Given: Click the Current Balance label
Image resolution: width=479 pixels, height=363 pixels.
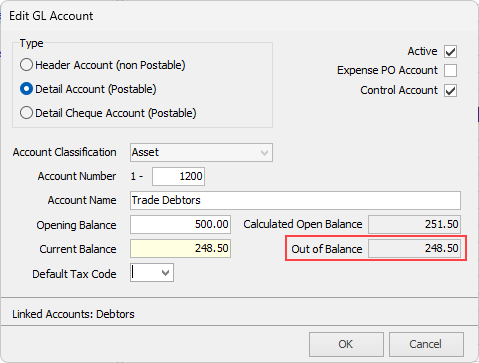Looking at the screenshot, I should [x=78, y=249].
